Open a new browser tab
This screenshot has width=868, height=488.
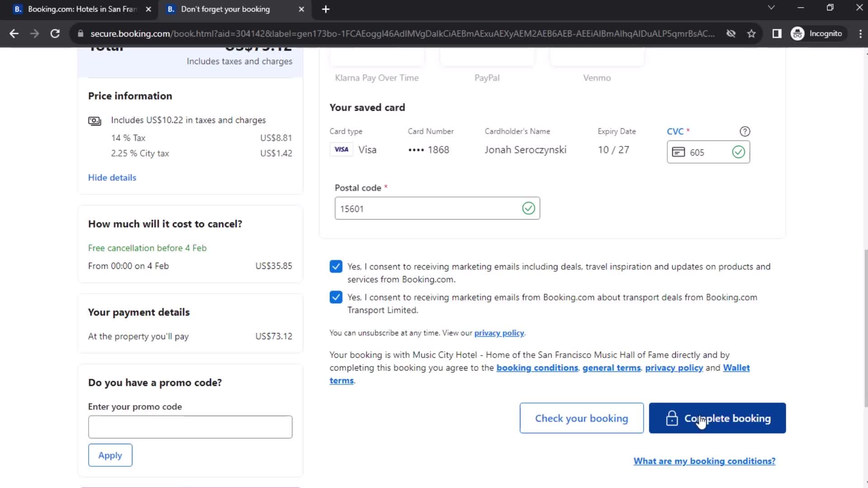tap(325, 9)
